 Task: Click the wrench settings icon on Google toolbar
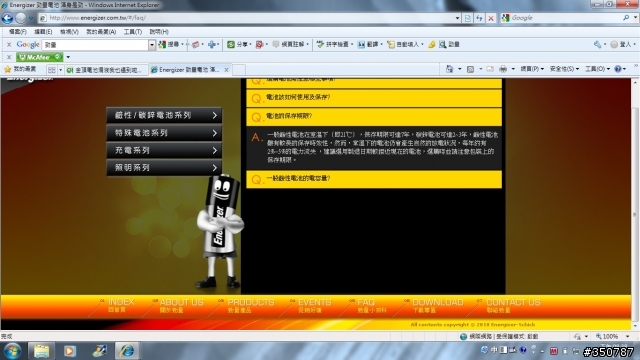click(x=597, y=44)
